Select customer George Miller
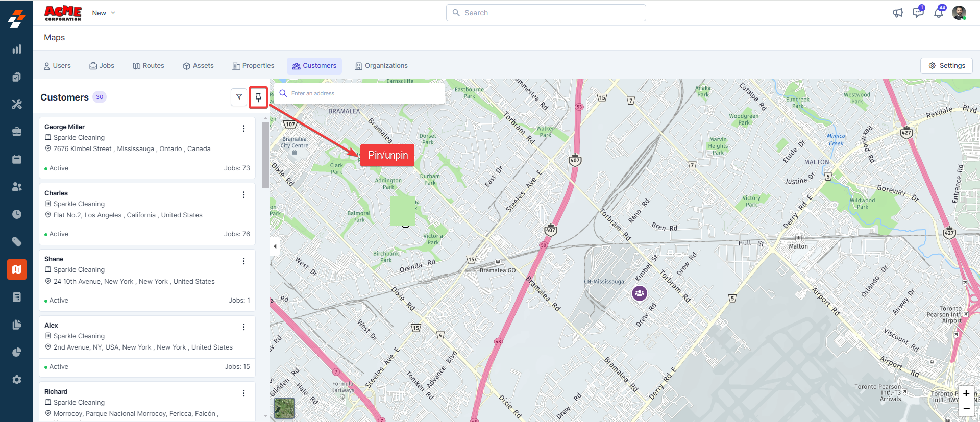The width and height of the screenshot is (980, 422). [x=64, y=127]
